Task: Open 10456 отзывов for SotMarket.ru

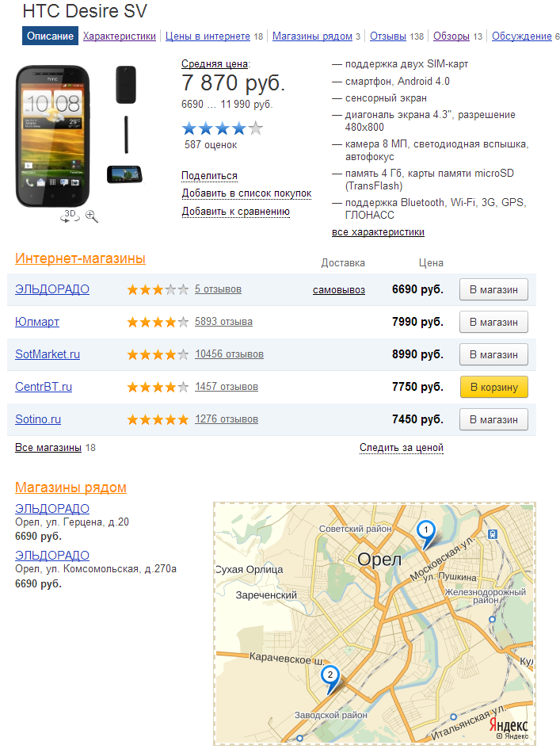Action: pyautogui.click(x=229, y=354)
